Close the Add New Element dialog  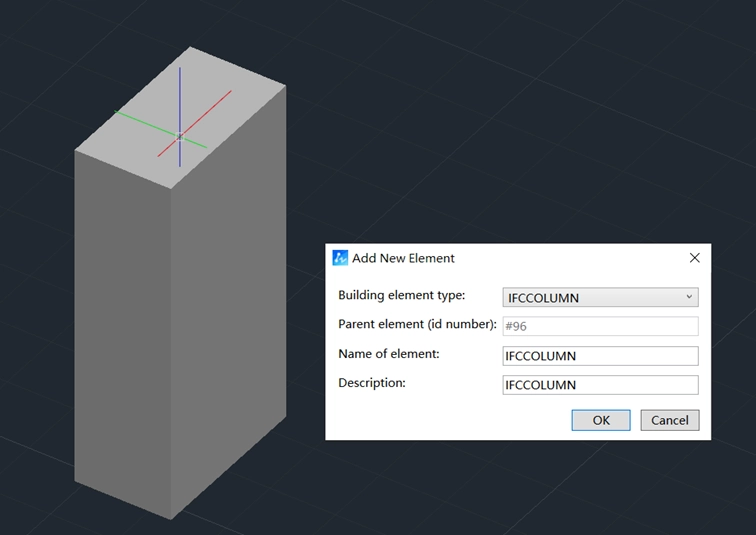pos(695,258)
